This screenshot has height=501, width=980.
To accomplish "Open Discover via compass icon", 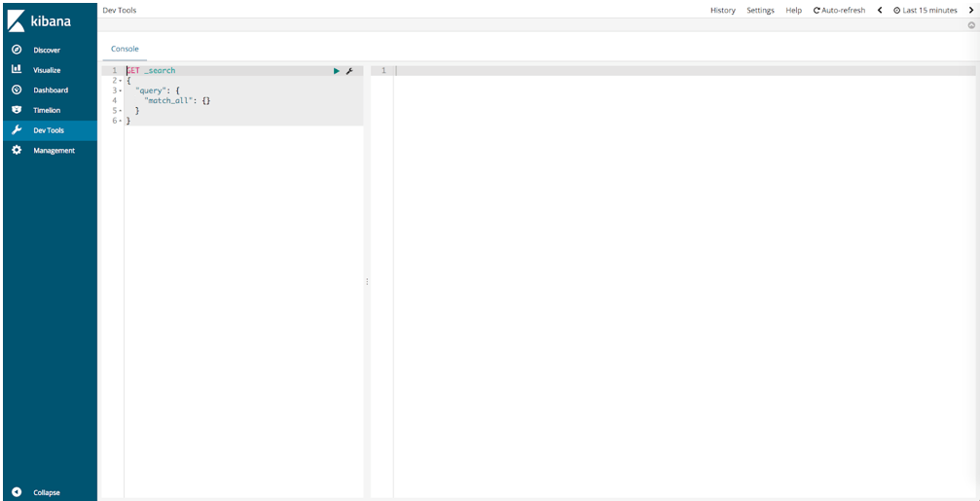I will click(17, 50).
